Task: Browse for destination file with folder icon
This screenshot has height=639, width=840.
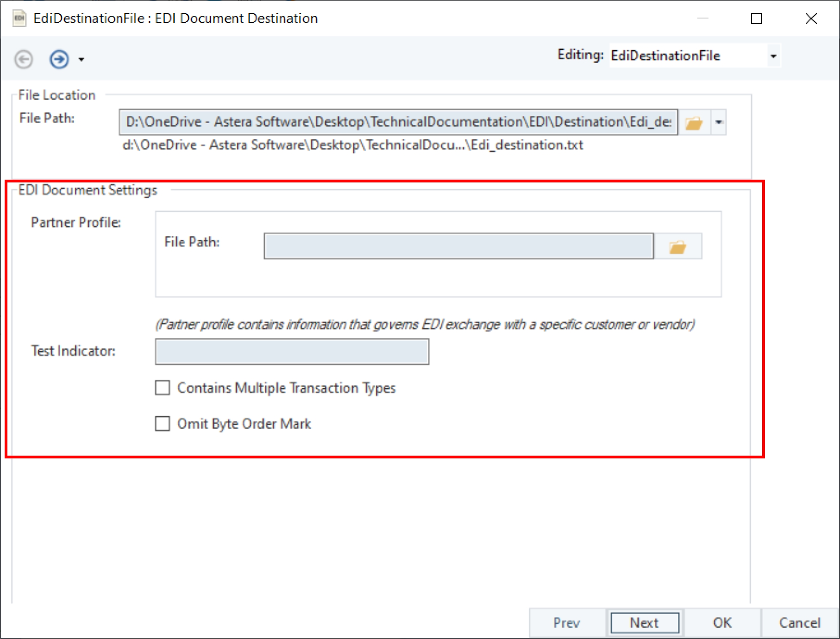Action: 694,122
